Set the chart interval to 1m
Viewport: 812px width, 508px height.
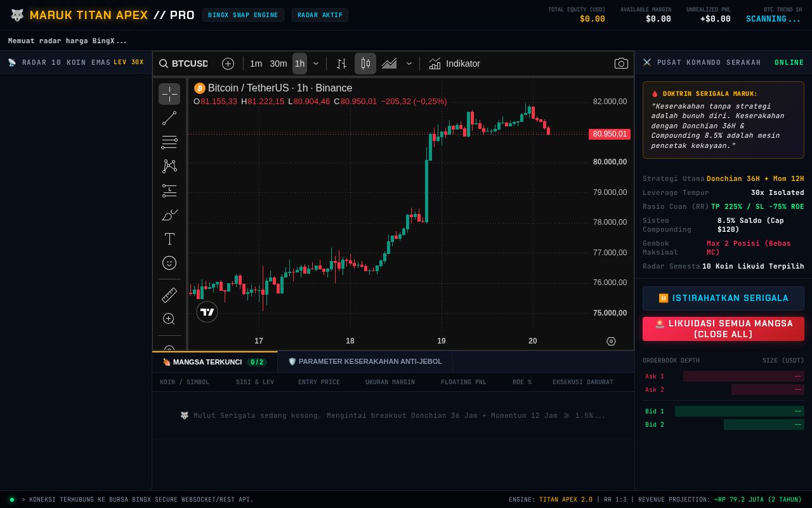point(256,63)
